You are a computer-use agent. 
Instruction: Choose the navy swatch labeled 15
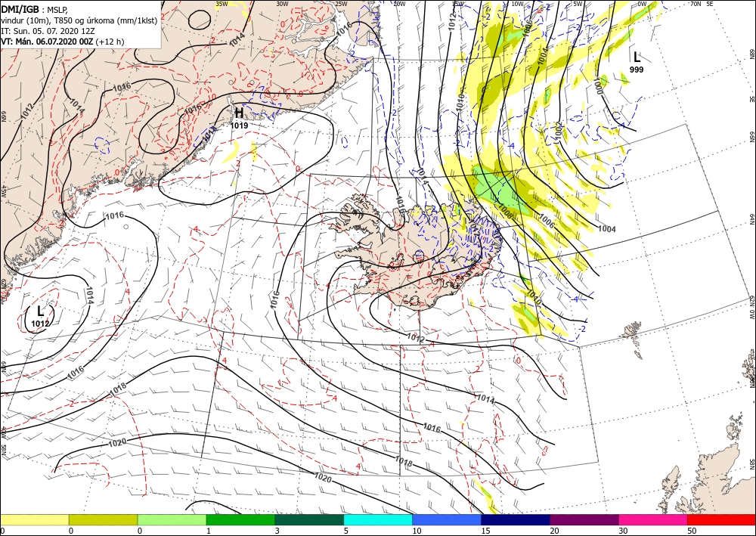tap(516, 519)
